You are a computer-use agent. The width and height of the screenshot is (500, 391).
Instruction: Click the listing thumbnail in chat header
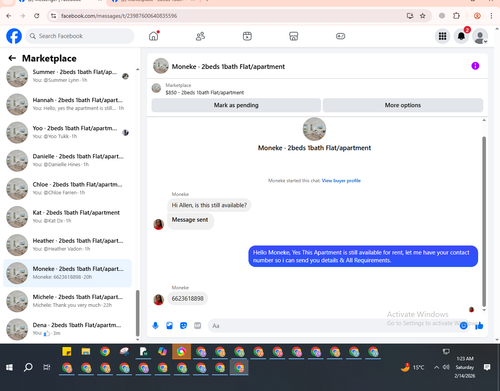[x=161, y=66]
